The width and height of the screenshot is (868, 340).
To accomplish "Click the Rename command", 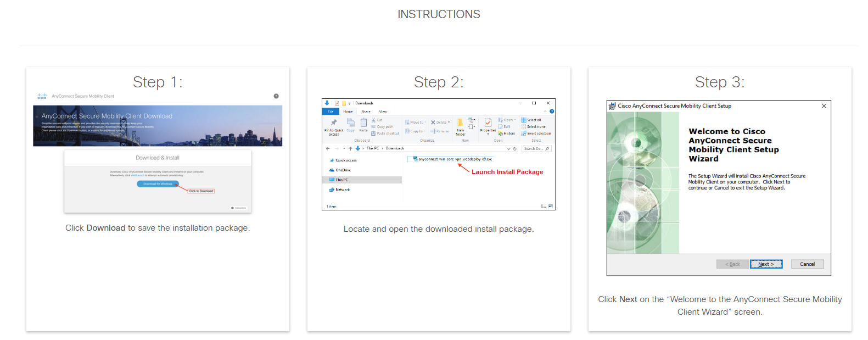I will click(x=440, y=131).
